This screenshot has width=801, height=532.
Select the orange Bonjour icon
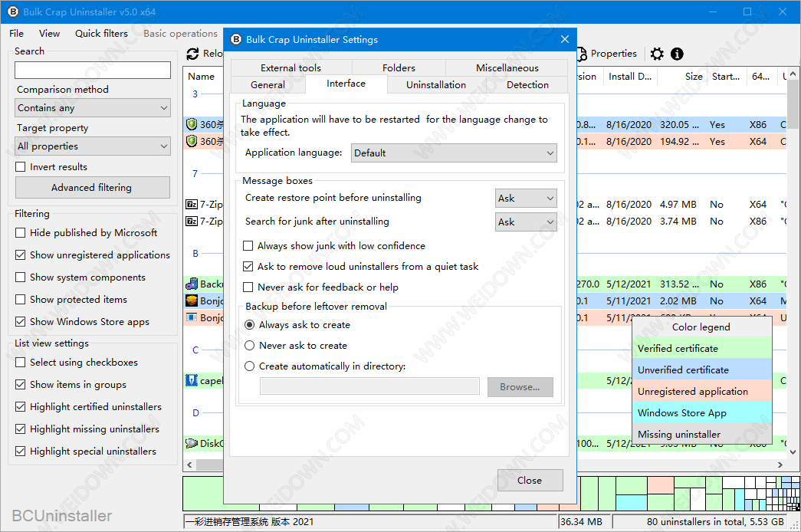point(192,300)
